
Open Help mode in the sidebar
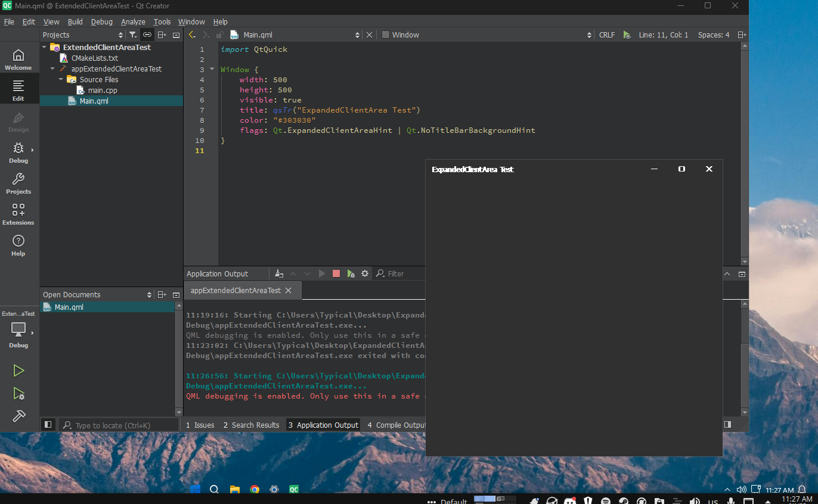[x=18, y=245]
